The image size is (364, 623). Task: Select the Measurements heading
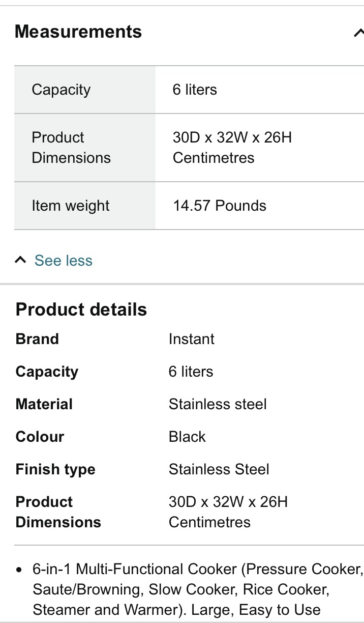(x=78, y=32)
